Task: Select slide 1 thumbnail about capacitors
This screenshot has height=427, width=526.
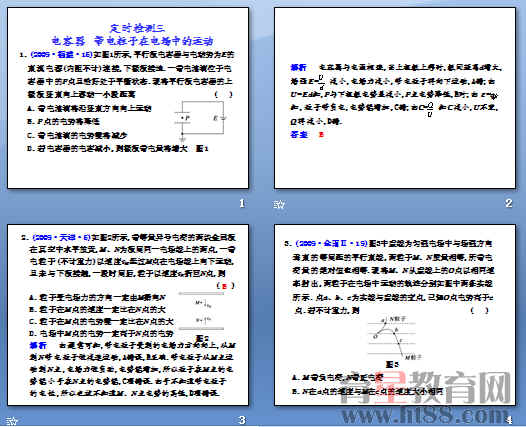Action: coord(128,98)
